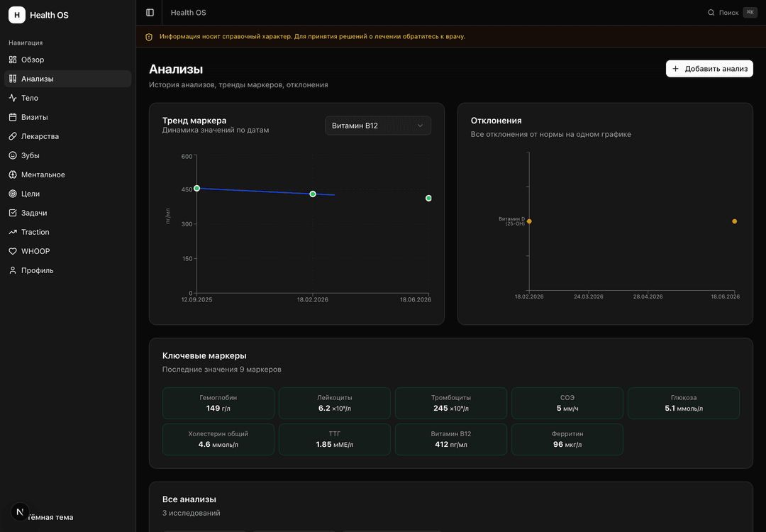Select the 18.02.2026 point on B12 trend

pos(313,194)
